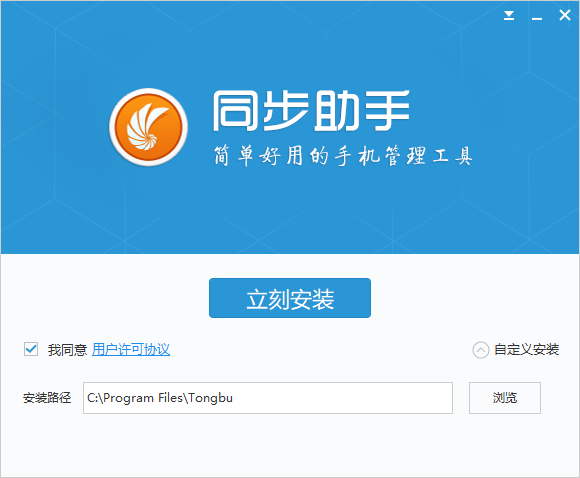Open the 用户许可协议 license agreement link
The image size is (580, 478).
tap(131, 350)
